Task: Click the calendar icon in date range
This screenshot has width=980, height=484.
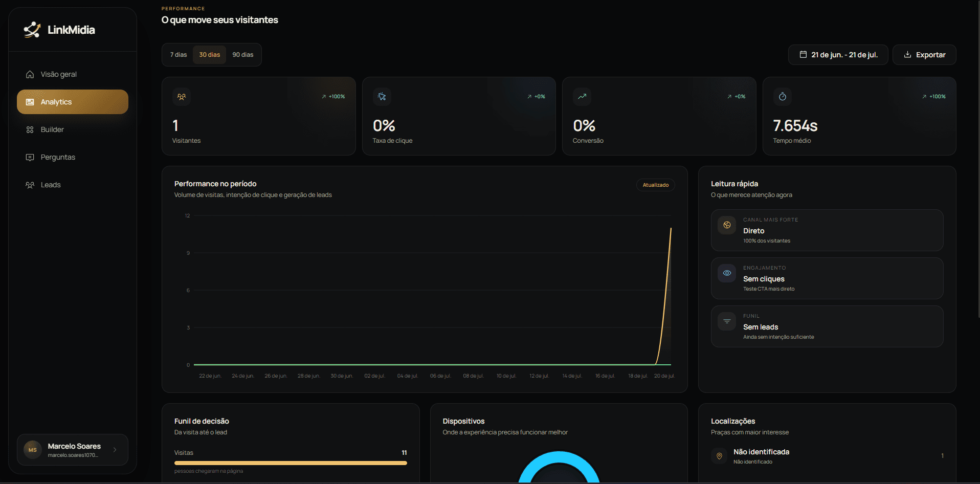Action: pyautogui.click(x=803, y=55)
